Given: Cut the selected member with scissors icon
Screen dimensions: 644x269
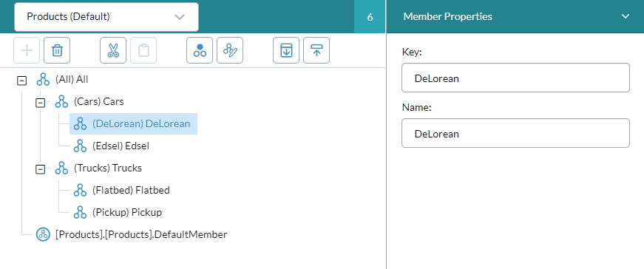Looking at the screenshot, I should (x=113, y=50).
